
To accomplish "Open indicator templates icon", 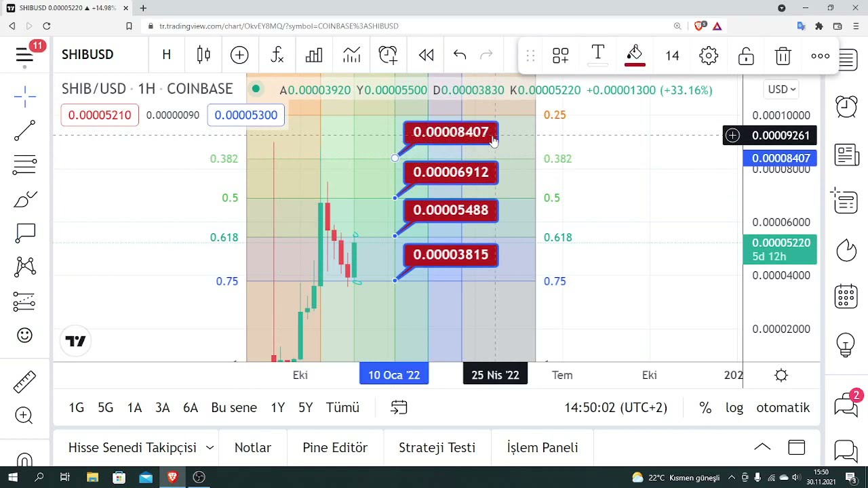I will coord(351,55).
